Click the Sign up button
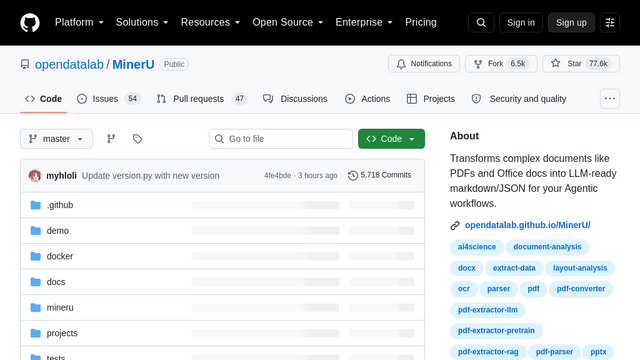The image size is (640, 360). click(571, 22)
